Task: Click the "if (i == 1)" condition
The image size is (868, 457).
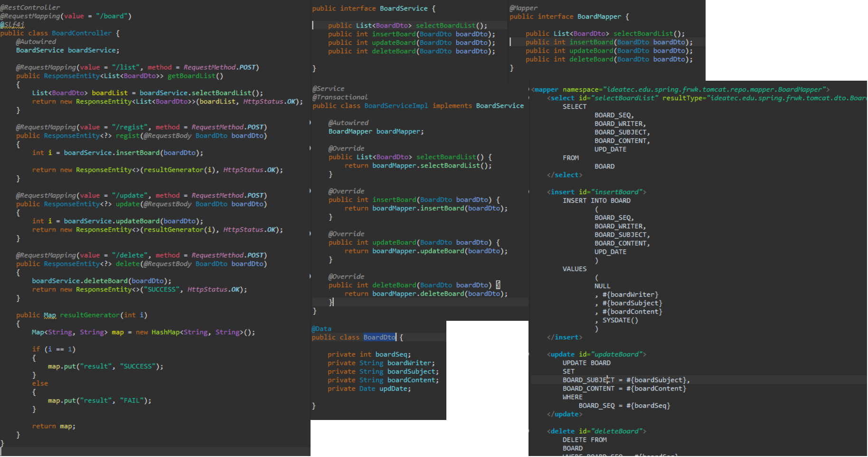Action: click(54, 349)
